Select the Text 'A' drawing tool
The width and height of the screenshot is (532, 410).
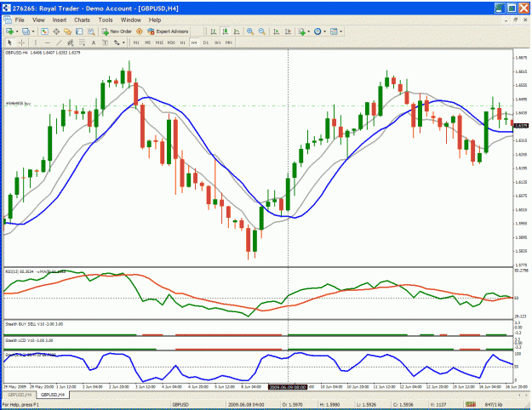point(94,43)
